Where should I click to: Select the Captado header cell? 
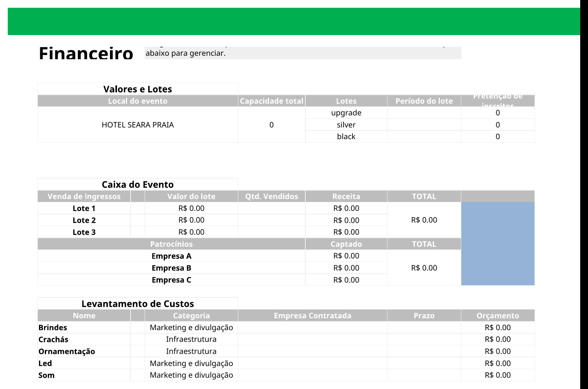pos(346,244)
